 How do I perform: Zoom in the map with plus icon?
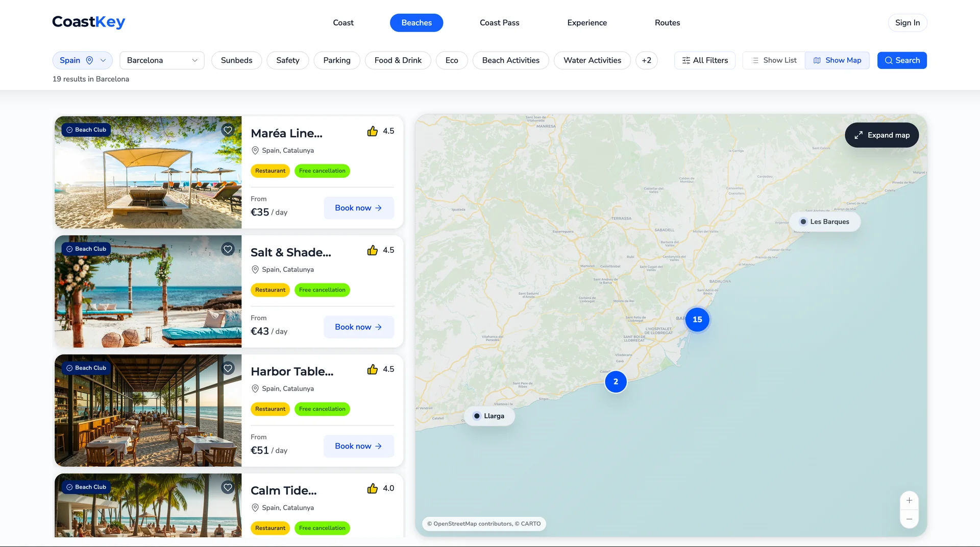(909, 501)
